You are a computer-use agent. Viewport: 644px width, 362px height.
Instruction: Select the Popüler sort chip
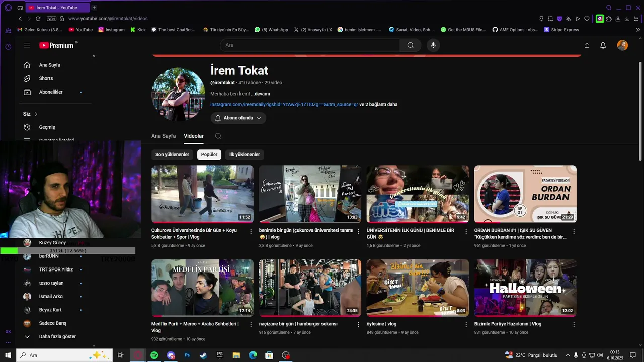pos(209,155)
